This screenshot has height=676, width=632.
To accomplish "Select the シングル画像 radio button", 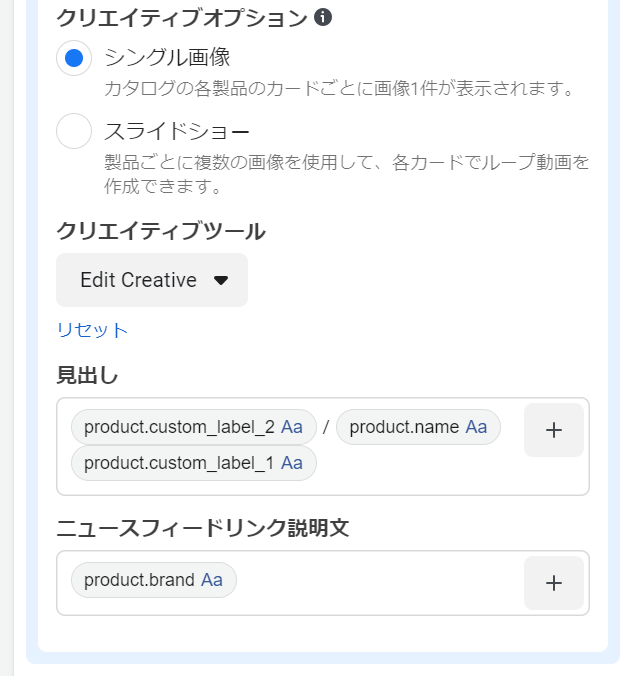I will (74, 58).
